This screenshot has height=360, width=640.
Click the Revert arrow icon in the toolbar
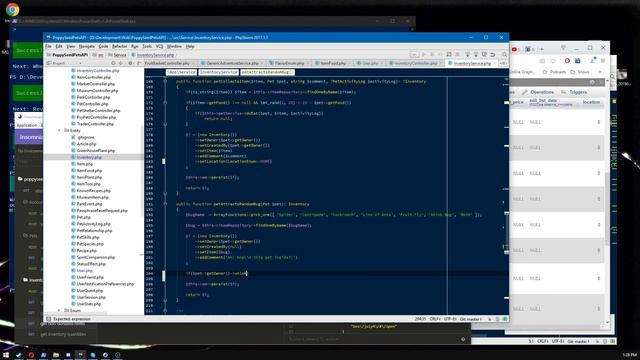tap(493, 55)
